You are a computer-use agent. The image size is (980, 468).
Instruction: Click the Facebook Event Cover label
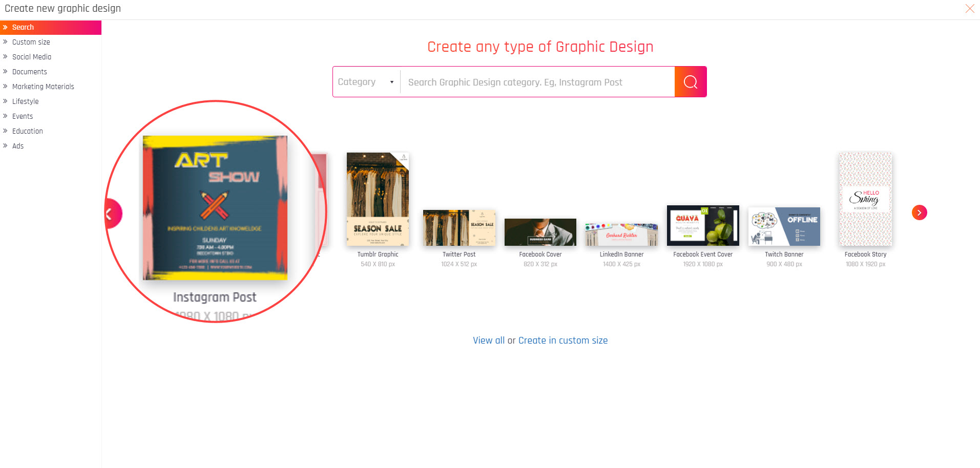pos(703,254)
